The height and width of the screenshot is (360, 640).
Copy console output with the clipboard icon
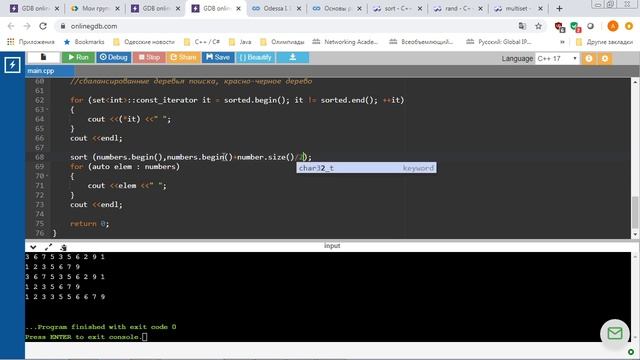pos(63,247)
